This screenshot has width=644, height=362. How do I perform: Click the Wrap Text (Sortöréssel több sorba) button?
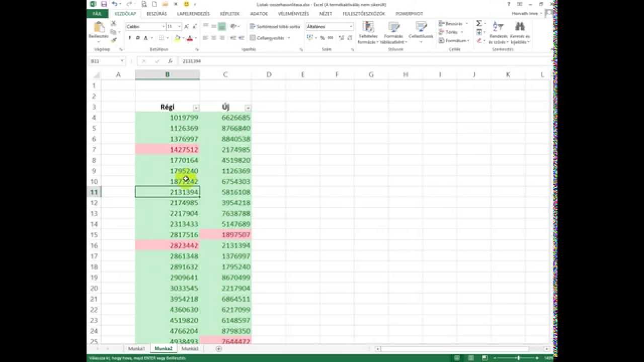click(275, 27)
